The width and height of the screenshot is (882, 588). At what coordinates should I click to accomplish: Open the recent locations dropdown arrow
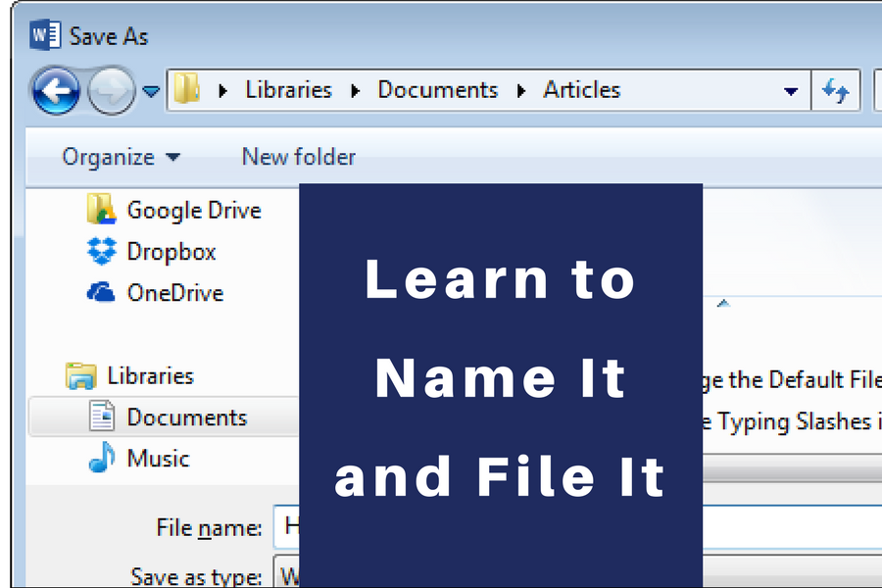tap(151, 90)
